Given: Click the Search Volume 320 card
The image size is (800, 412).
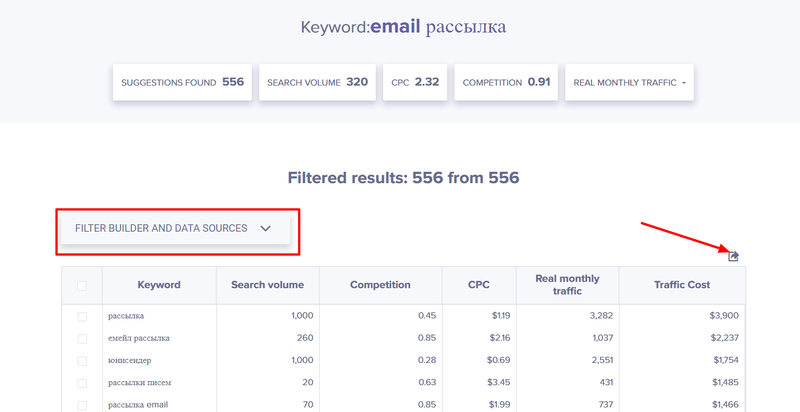Looking at the screenshot, I should coord(317,82).
